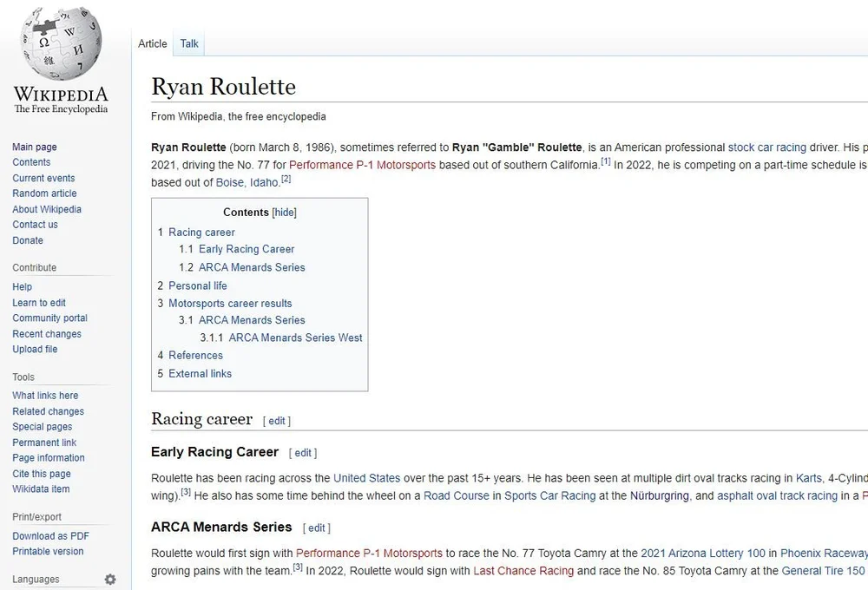Viewport: 868px width, 590px height.
Task: Open reference citation [1]
Action: click(604, 161)
